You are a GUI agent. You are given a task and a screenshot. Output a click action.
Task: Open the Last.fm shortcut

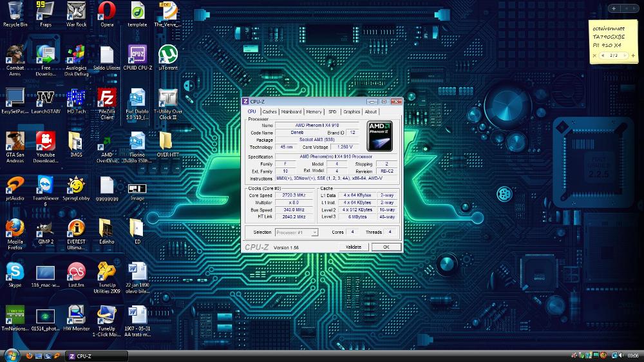77,275
